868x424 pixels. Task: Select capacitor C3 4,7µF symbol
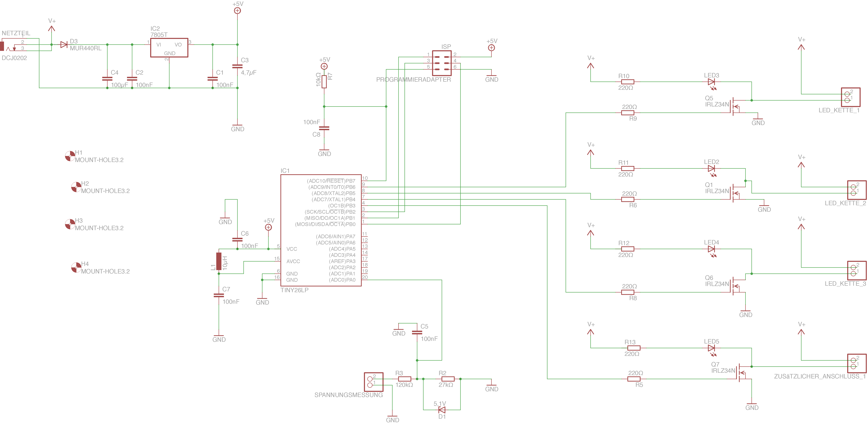coord(237,66)
